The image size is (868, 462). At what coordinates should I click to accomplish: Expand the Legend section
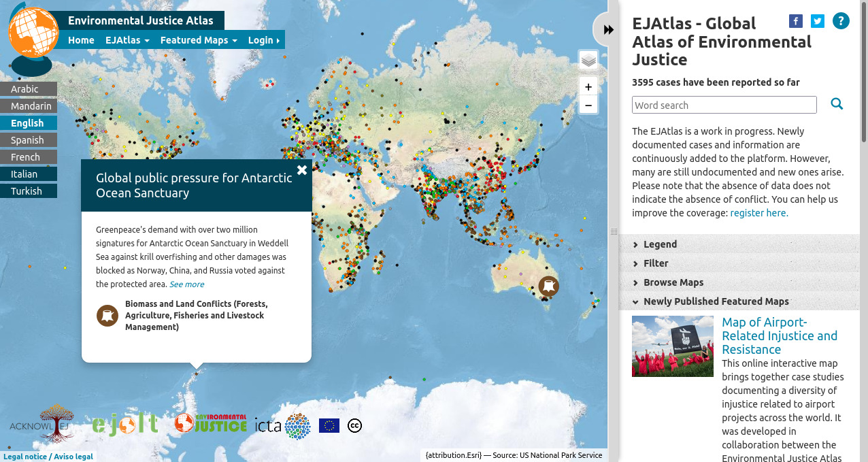point(658,244)
